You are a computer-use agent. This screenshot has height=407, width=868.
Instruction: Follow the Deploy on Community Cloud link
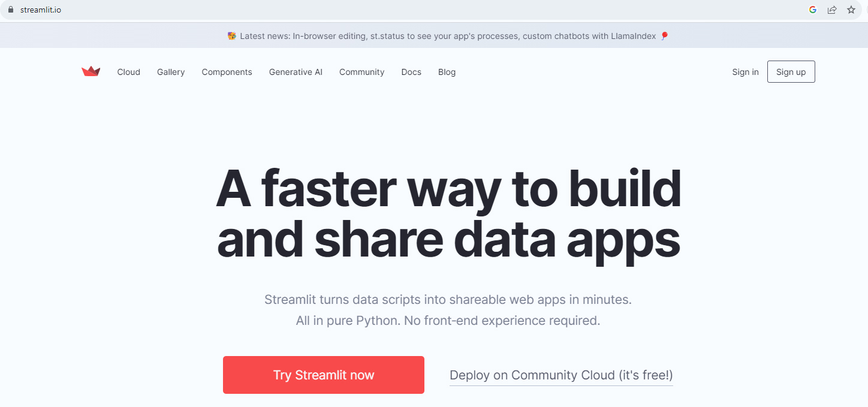561,375
